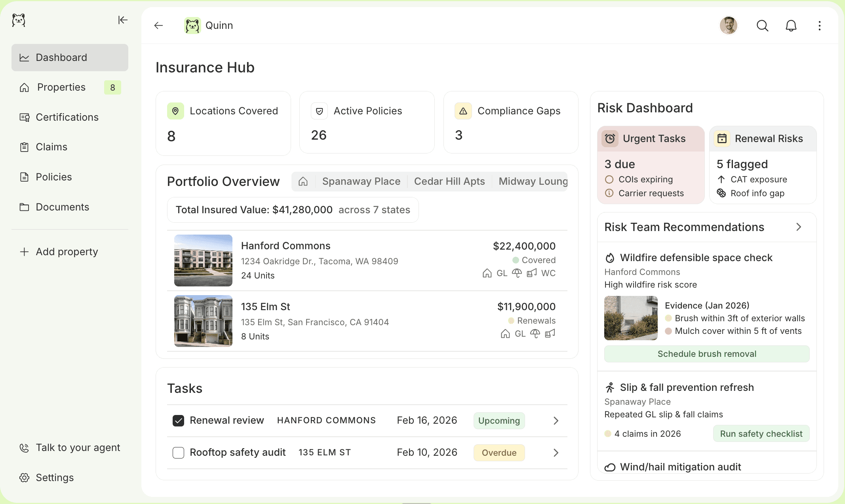This screenshot has height=504, width=845.
Task: Click the Urgent Tasks alarm clock icon
Action: [610, 139]
